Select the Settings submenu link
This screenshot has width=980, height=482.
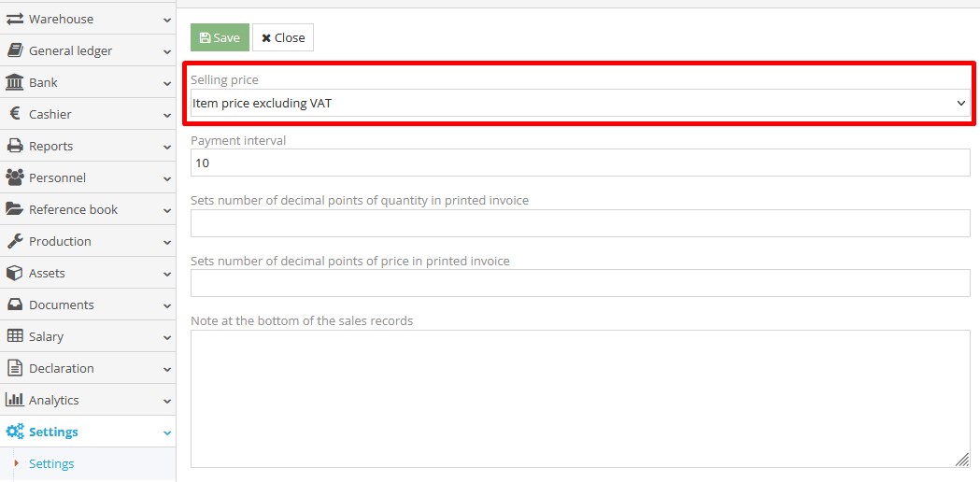coord(51,463)
